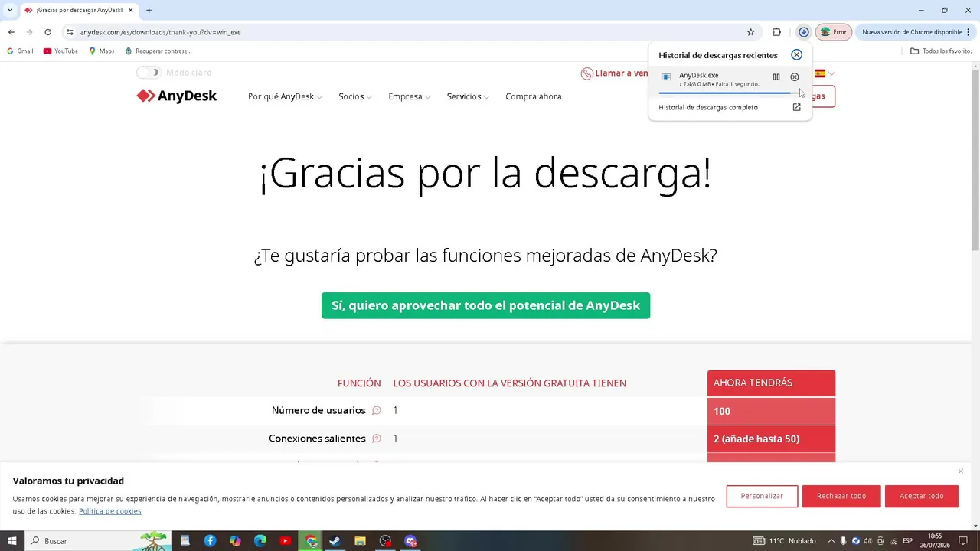
Task: Click the 11°C Nublado weather widget
Action: tap(785, 541)
